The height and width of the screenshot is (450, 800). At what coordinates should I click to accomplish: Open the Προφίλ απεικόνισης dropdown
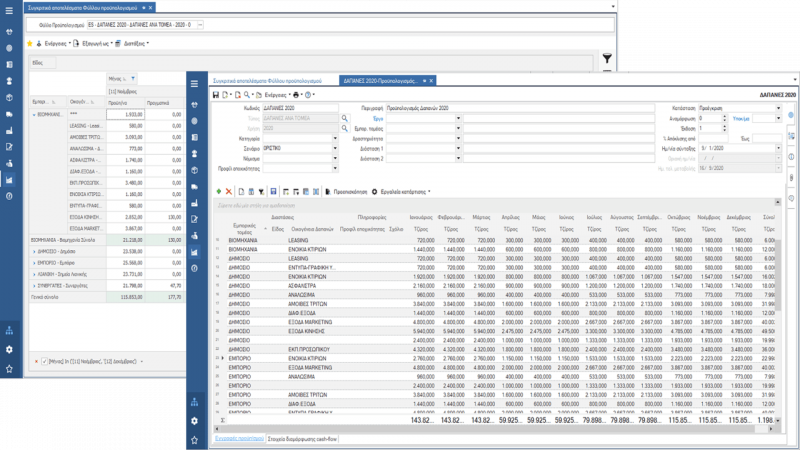pyautogui.click(x=335, y=168)
